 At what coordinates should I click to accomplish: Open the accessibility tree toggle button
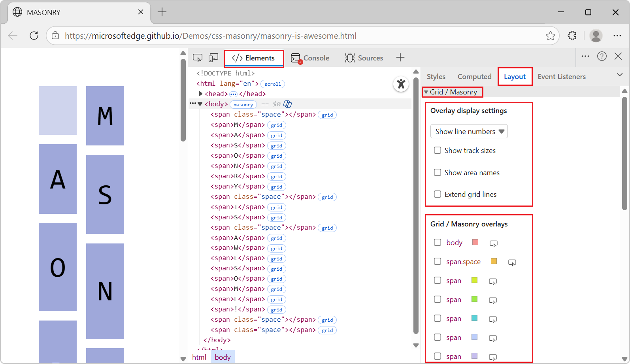tap(401, 84)
